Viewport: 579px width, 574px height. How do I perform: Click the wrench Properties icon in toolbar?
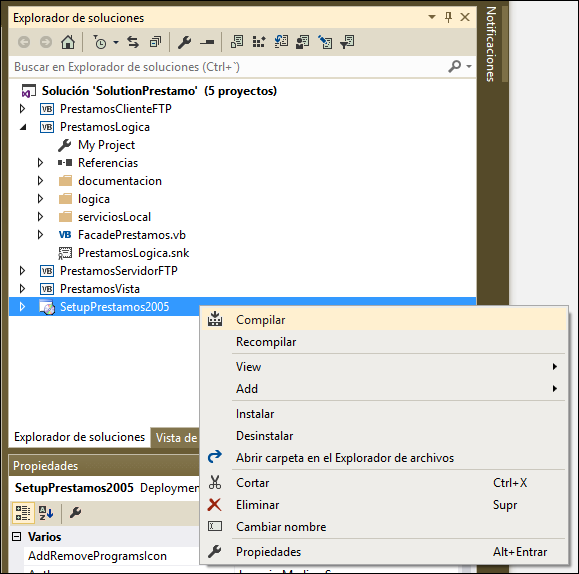(184, 42)
